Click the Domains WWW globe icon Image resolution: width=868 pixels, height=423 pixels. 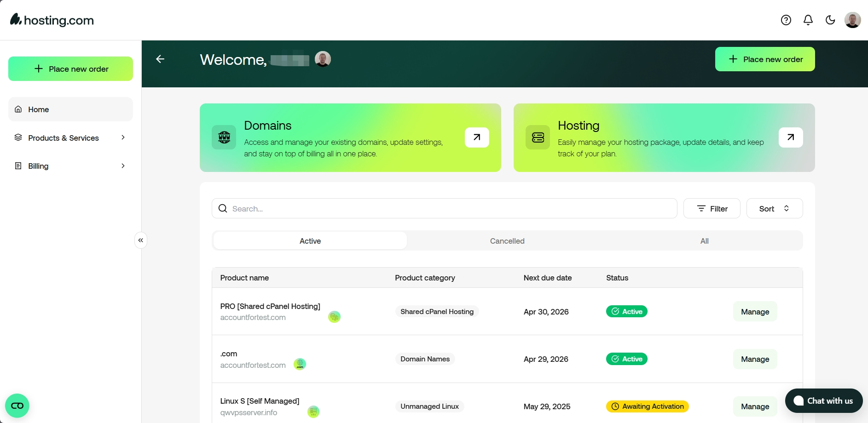pyautogui.click(x=224, y=137)
